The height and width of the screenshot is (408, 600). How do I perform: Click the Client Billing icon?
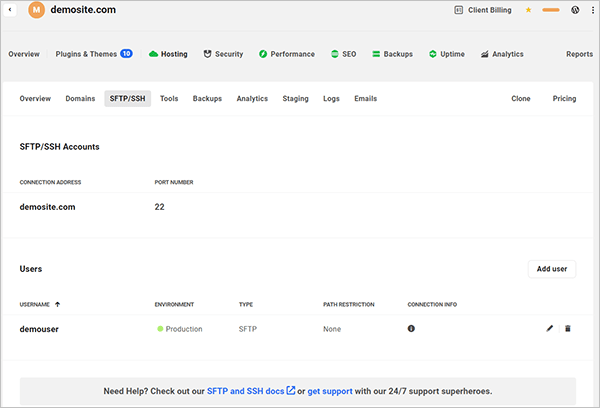(x=458, y=10)
